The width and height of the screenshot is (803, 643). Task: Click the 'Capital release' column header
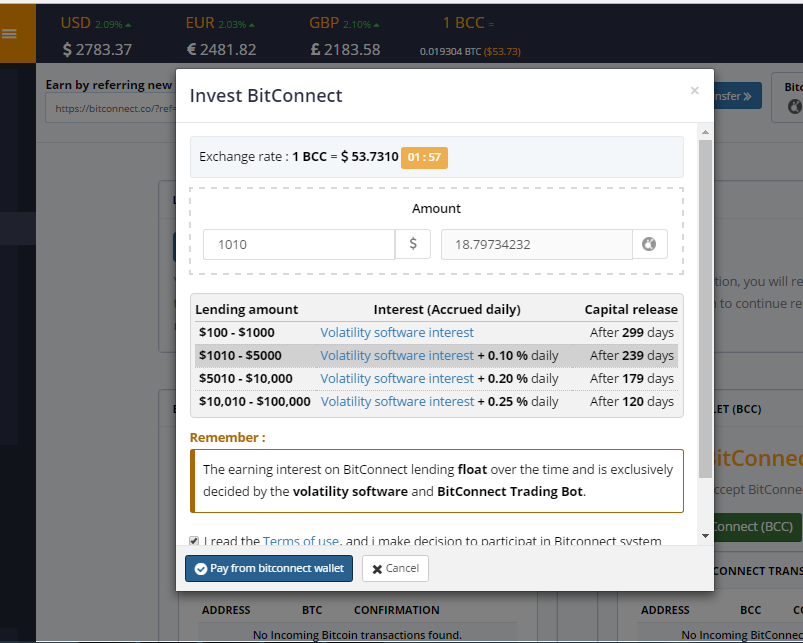631,309
